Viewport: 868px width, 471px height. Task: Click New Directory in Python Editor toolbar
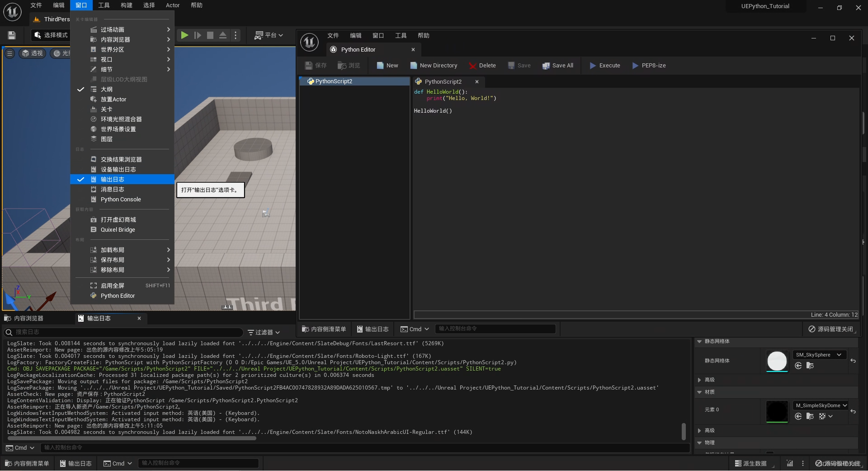pyautogui.click(x=434, y=66)
